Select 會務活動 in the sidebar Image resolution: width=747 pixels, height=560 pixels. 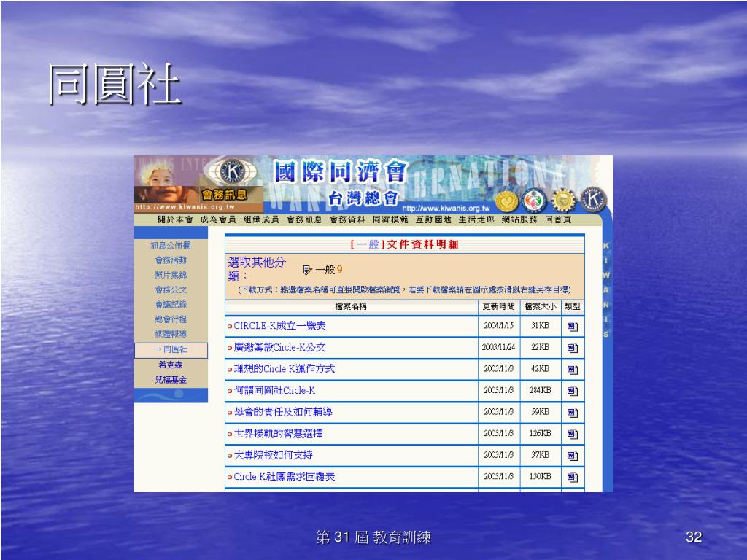coord(171,260)
